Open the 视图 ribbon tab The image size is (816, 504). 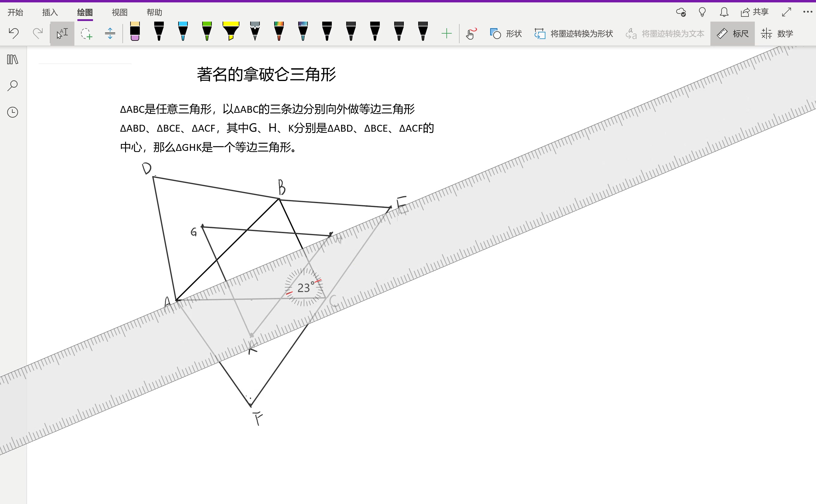point(119,12)
